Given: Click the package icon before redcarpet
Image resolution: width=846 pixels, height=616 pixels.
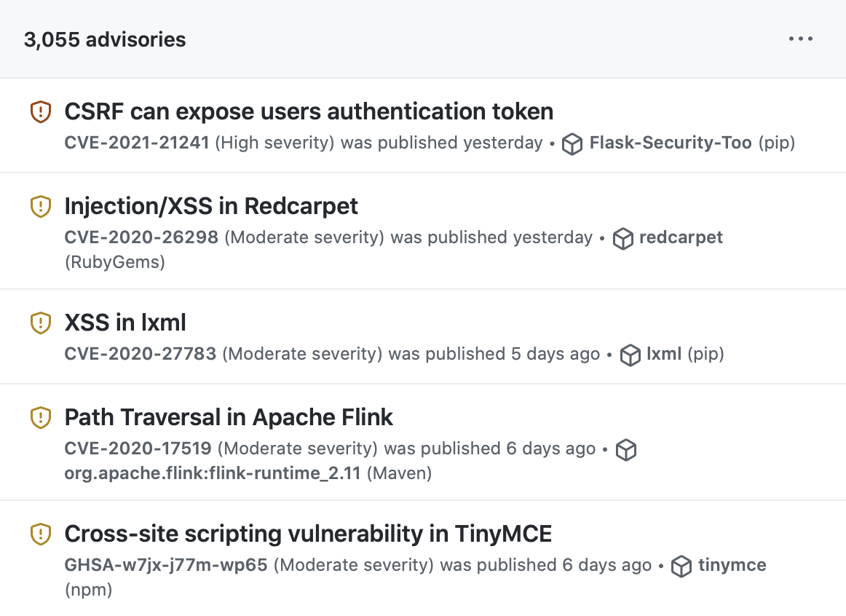Looking at the screenshot, I should click(x=623, y=239).
